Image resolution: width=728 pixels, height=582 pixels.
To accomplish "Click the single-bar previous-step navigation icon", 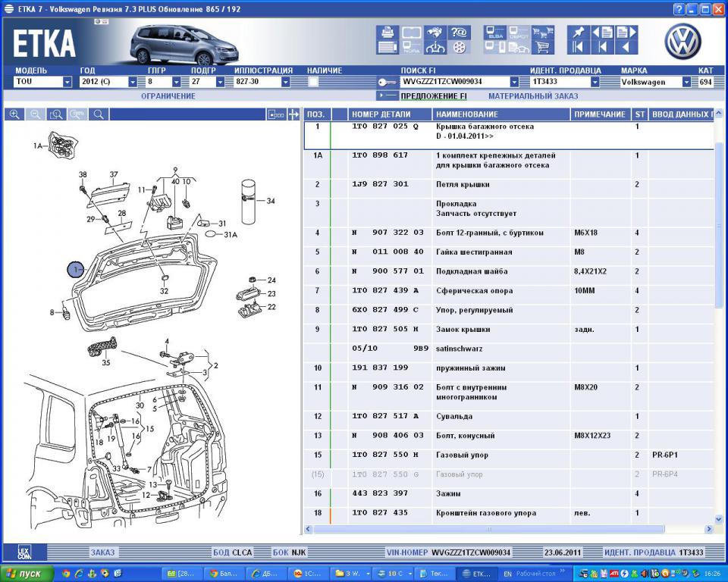I will tap(602, 47).
